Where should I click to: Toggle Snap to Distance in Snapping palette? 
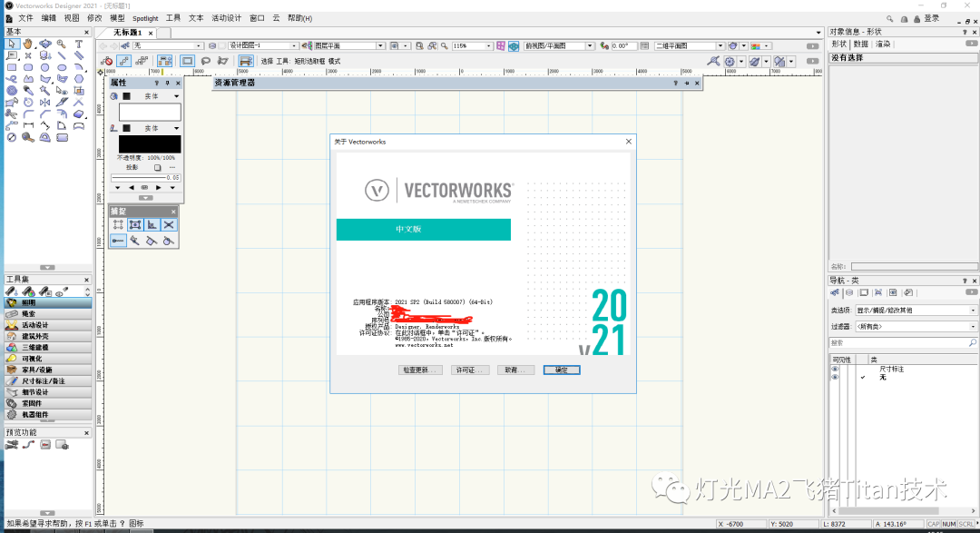(x=118, y=241)
